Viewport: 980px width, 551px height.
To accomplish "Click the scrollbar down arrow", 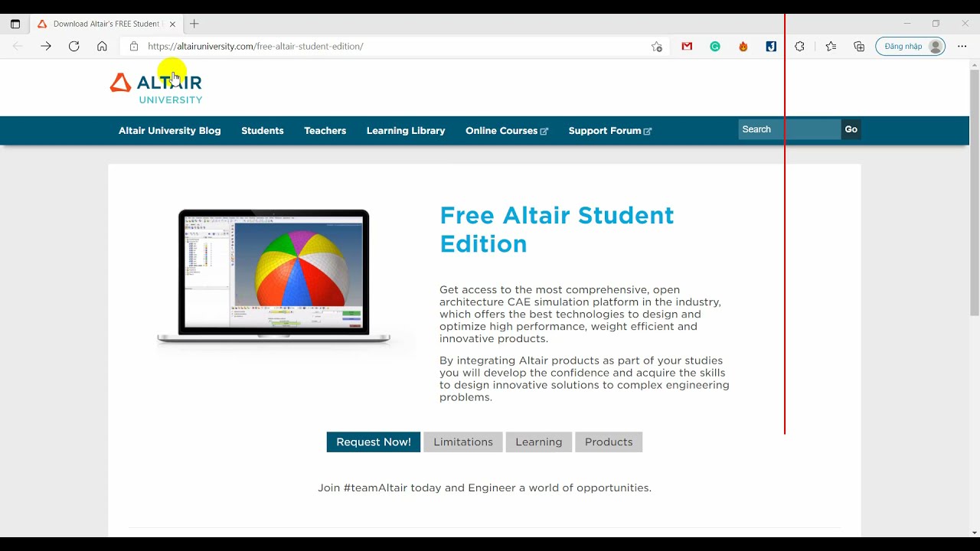I will tap(975, 533).
